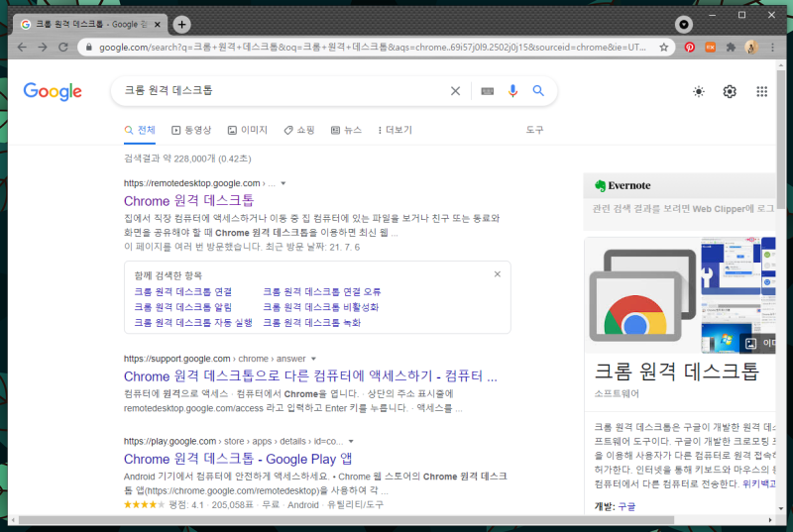This screenshot has width=793, height=532.
Task: Click the horizontal scrollbar thumb
Action: 346,520
